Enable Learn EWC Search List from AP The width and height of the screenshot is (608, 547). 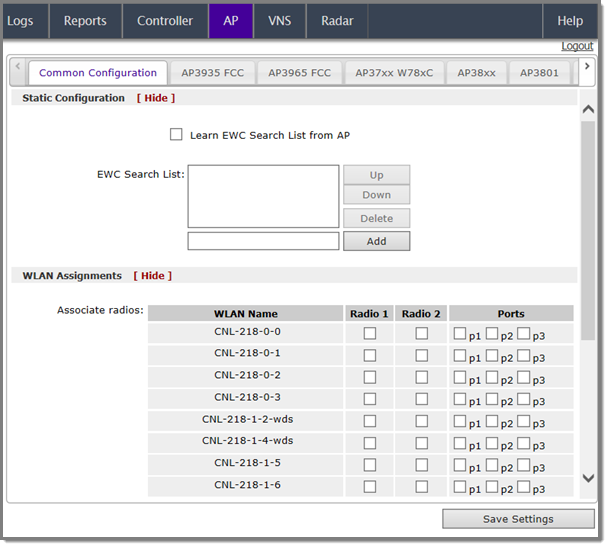click(x=176, y=135)
